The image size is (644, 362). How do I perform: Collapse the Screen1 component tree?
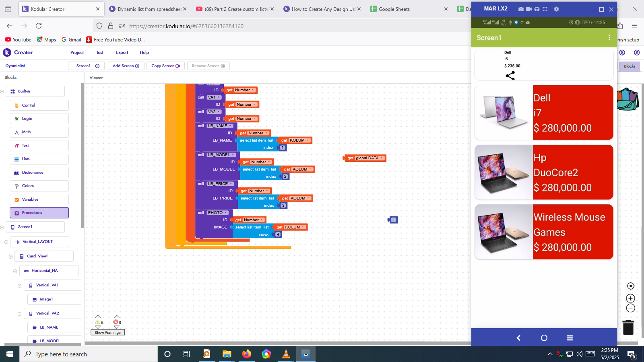coord(2,227)
